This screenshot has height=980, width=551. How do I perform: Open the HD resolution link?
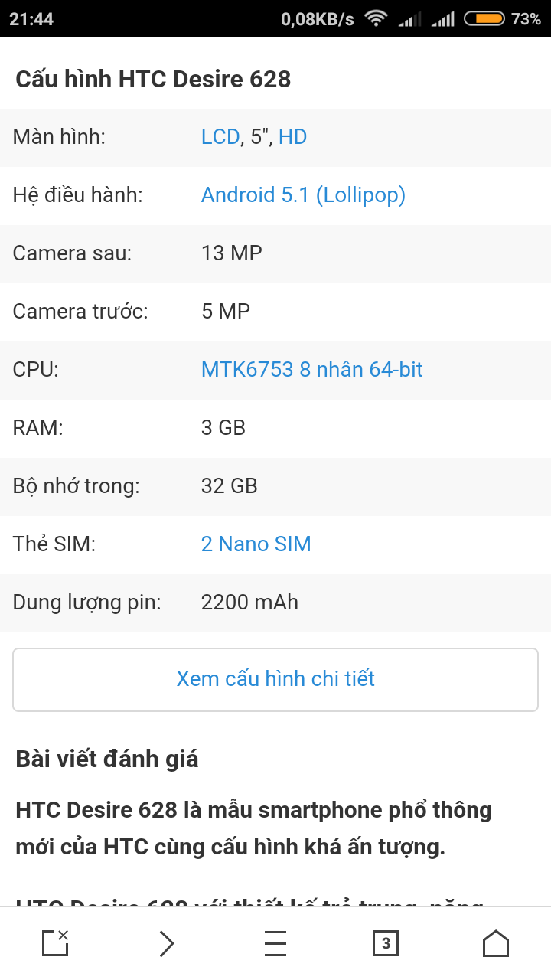click(292, 137)
